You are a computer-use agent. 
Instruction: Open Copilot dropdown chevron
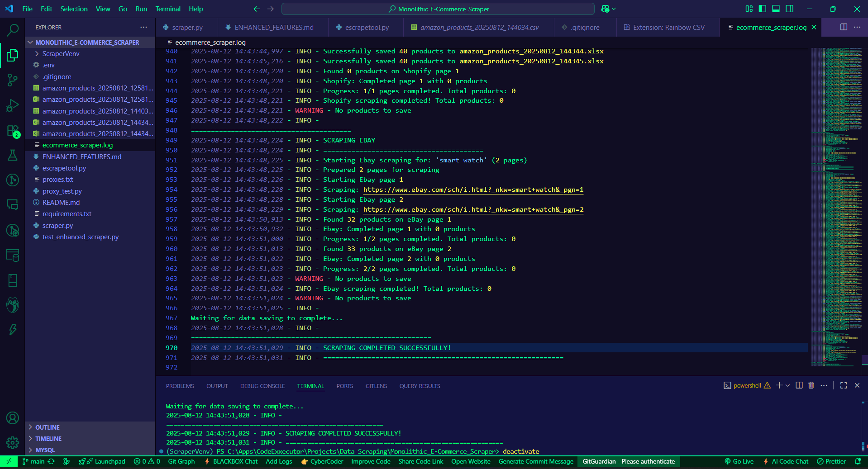(614, 9)
